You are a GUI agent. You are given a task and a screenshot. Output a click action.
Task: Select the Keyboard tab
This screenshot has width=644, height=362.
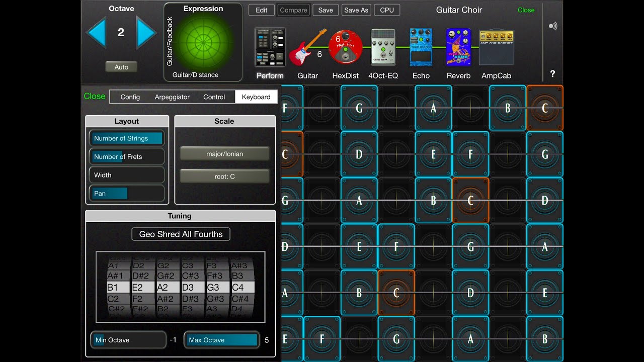pos(256,97)
